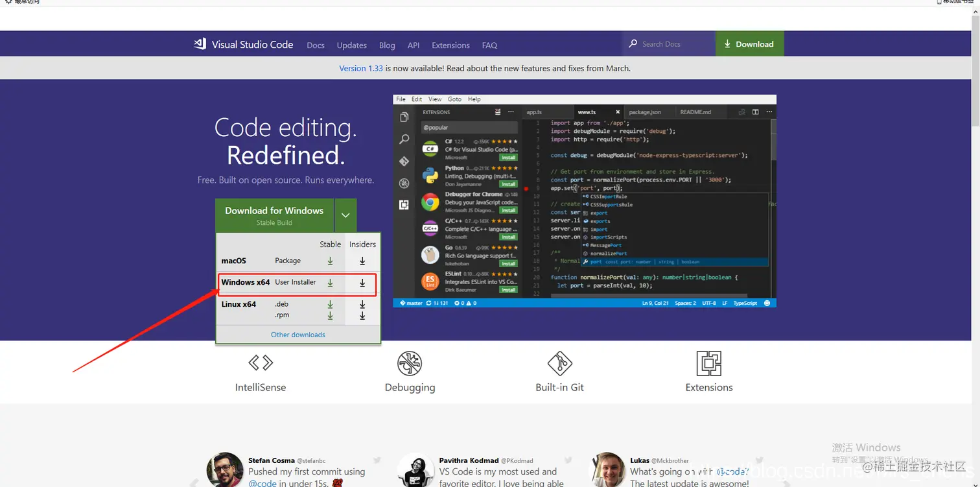Image resolution: width=980 pixels, height=487 pixels.
Task: Click the @popular extensions search box in screenshot
Action: tap(469, 128)
